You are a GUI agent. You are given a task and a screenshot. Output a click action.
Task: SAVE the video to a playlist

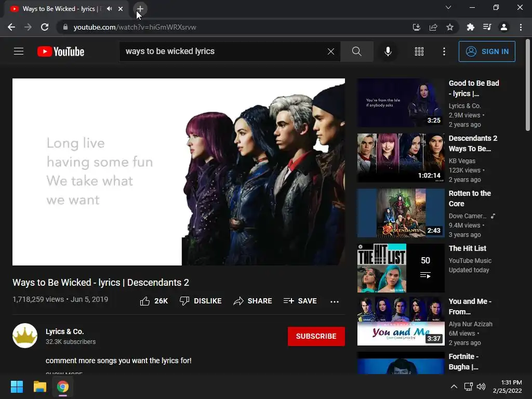coord(300,301)
